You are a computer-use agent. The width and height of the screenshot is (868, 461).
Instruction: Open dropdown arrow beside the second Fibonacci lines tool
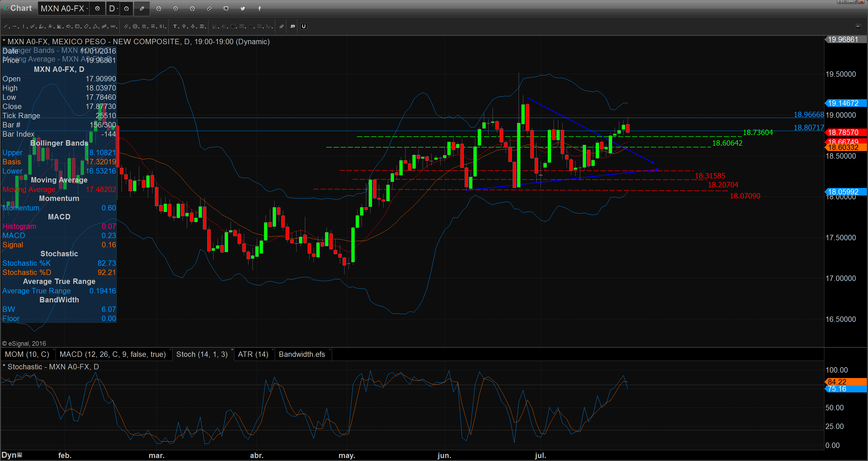coord(157,28)
